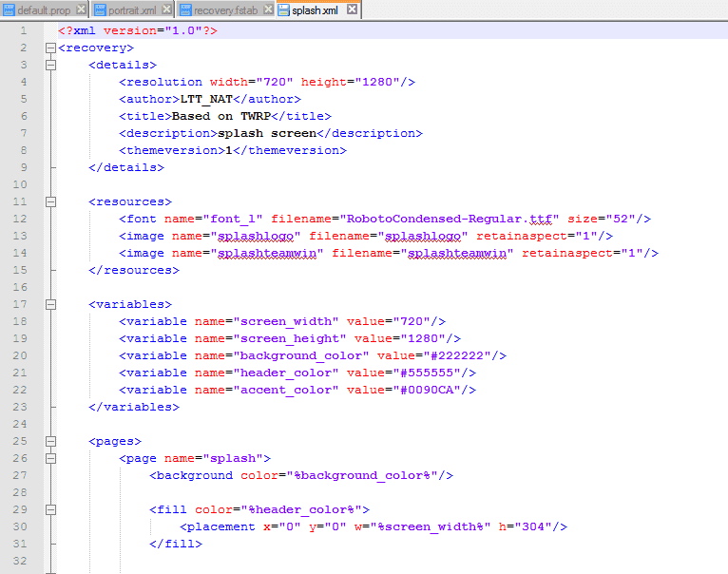Collapse the page splash fold marker

coord(50,459)
